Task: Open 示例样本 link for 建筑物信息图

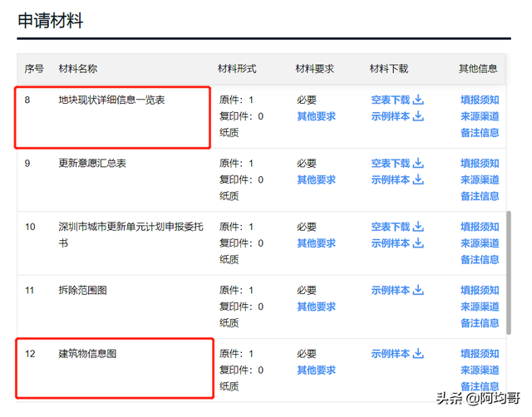Action: point(391,353)
